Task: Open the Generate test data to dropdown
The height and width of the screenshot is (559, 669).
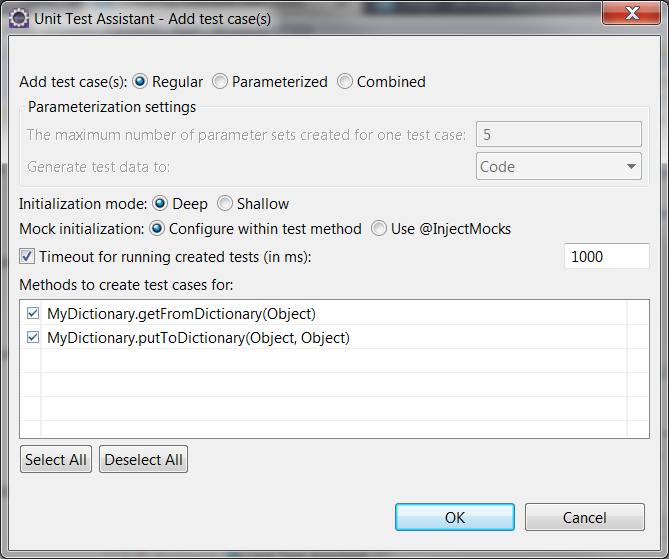Action: point(558,166)
